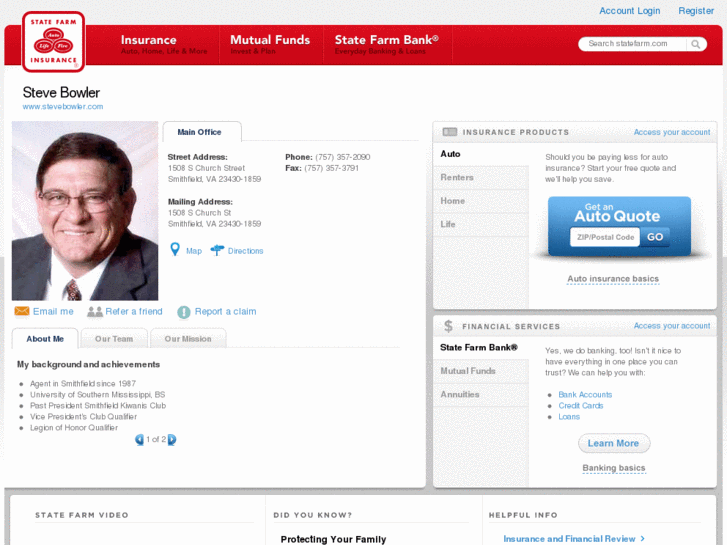Switch to the About Me tab
Screen dimensions: 727x545
[x=45, y=339]
